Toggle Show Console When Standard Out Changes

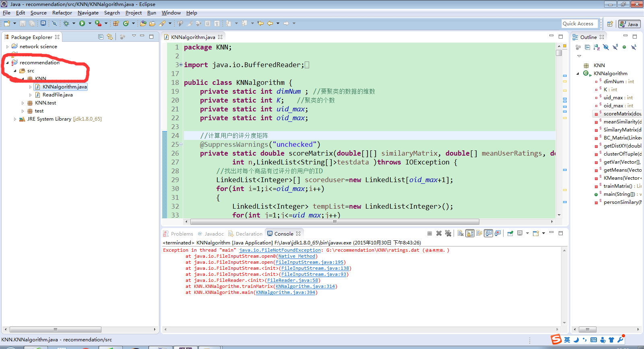click(x=488, y=233)
